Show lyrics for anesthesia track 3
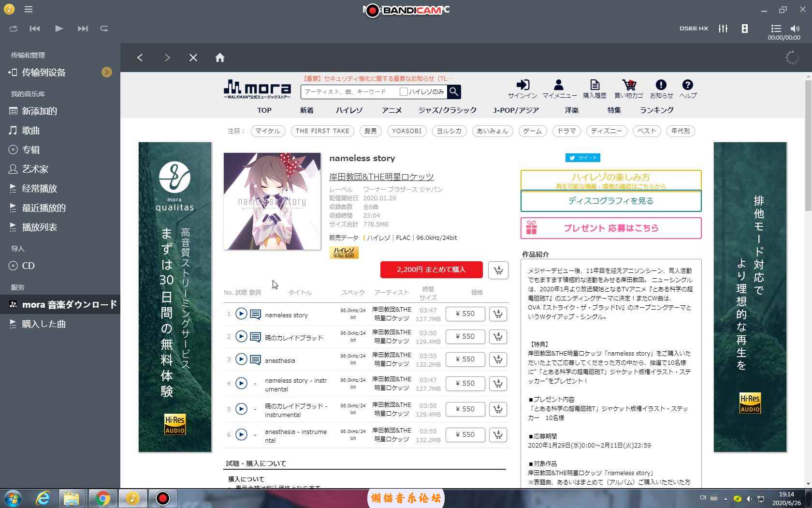 click(255, 360)
